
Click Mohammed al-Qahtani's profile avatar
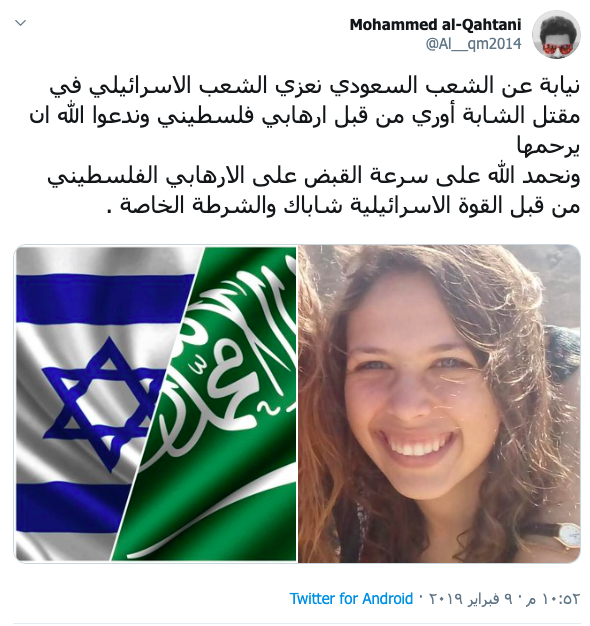tap(557, 34)
